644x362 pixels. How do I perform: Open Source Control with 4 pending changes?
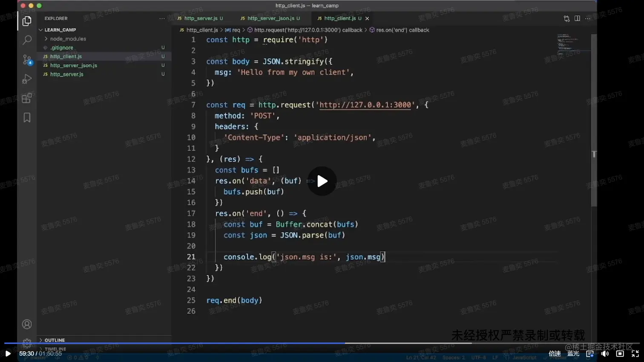[27, 60]
